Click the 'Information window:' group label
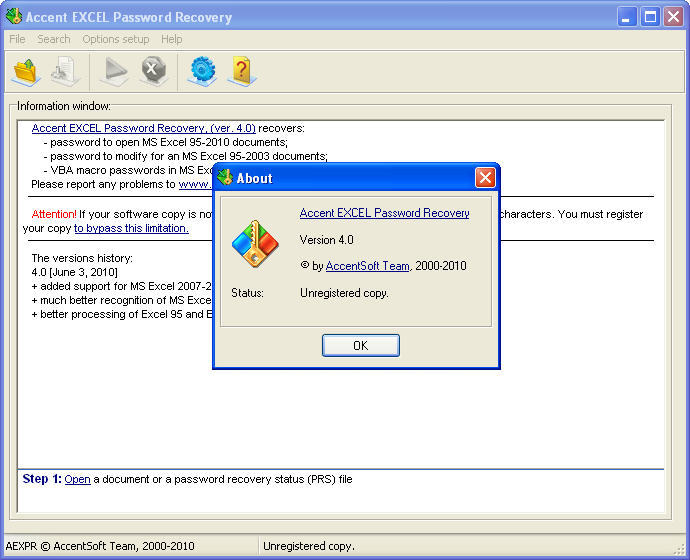This screenshot has height=560, width=690. [64, 106]
